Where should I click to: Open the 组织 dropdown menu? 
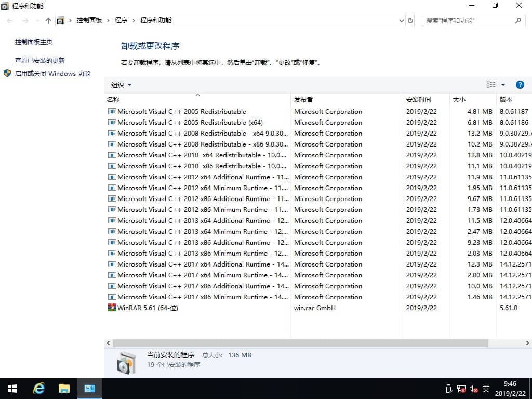coord(121,84)
